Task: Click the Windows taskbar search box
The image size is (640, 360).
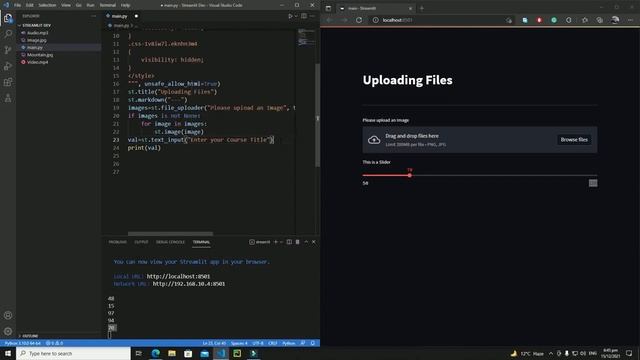Action: tap(73, 353)
